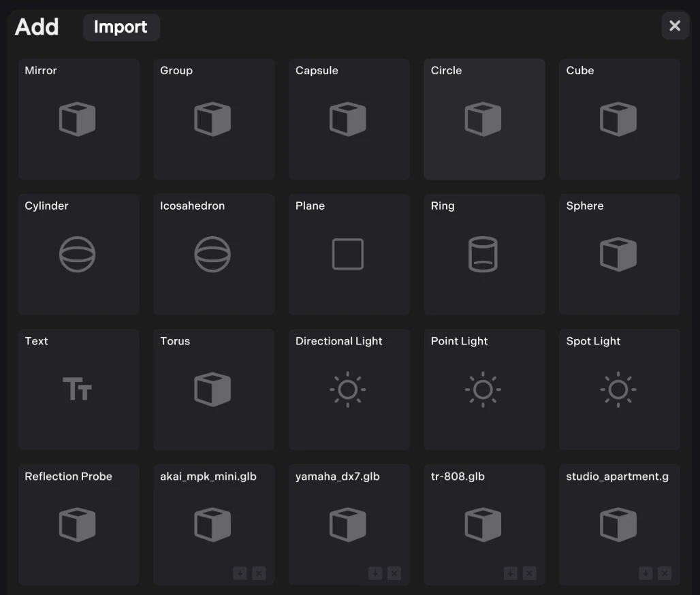Add a Torus primitive
The width and height of the screenshot is (700, 595).
tap(213, 389)
